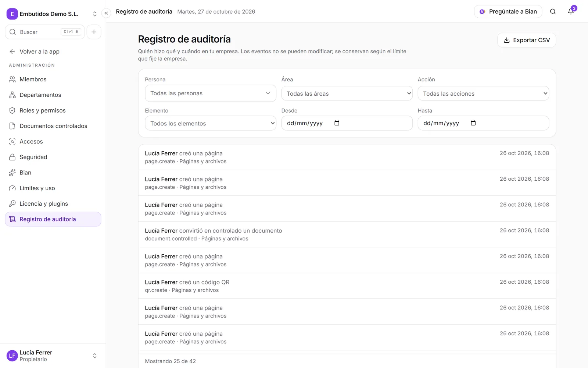The width and height of the screenshot is (588, 368).
Task: Click the 'Mostrando 25 de 42' text
Action: click(171, 361)
